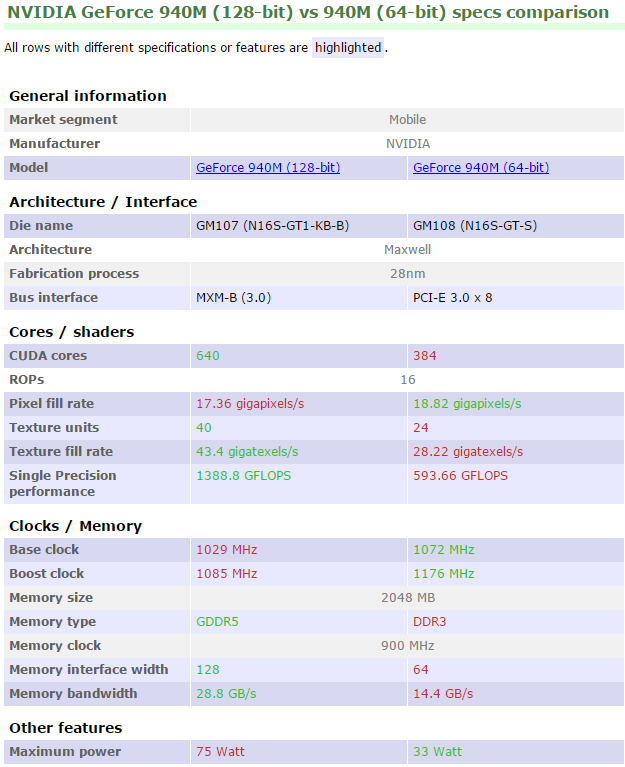This screenshot has height=767, width=625.
Task: Click the '24' texture units value
Action: pyautogui.click(x=421, y=428)
